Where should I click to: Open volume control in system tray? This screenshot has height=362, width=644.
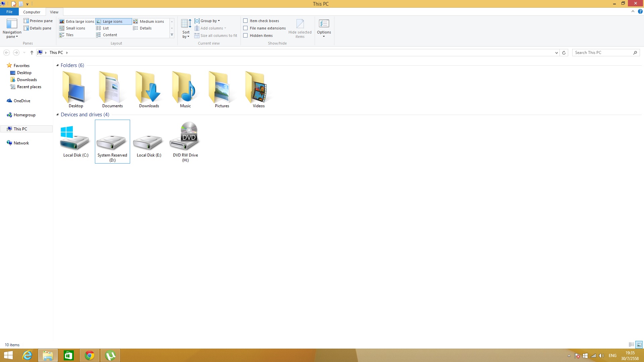pos(601,356)
